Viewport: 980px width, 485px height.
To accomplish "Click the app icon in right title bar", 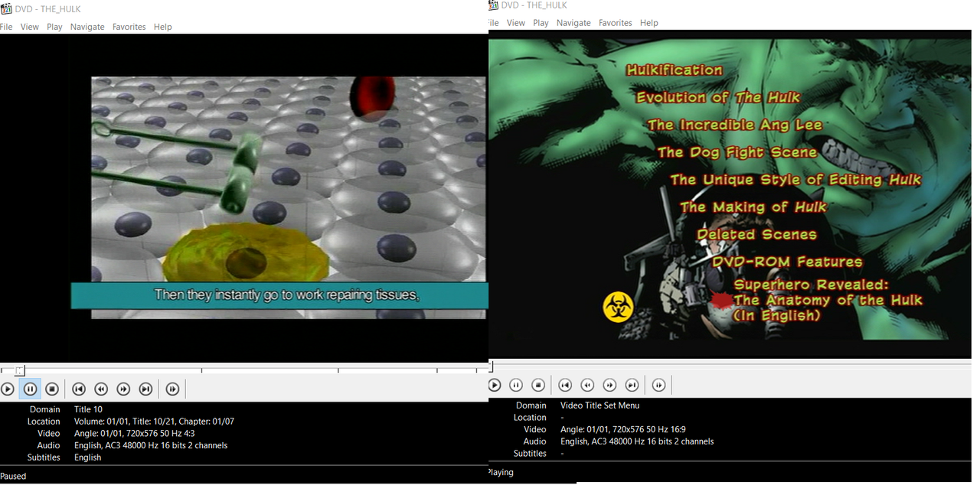I will 494,5.
